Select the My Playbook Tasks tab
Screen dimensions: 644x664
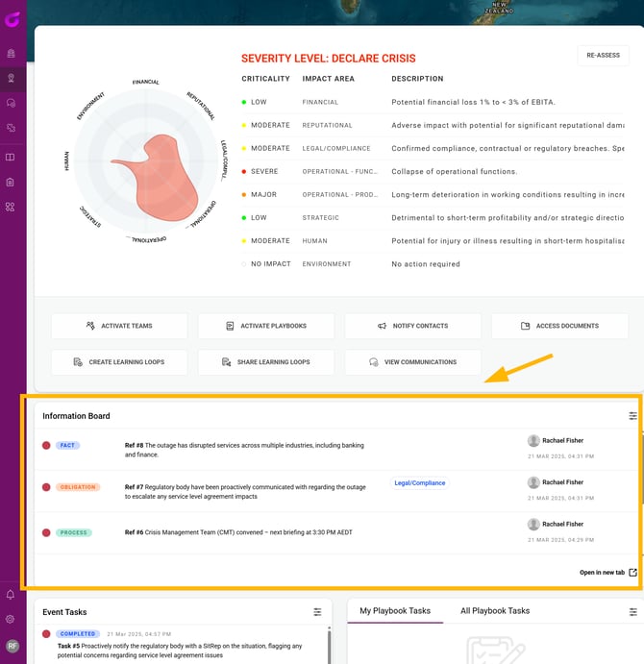[395, 610]
